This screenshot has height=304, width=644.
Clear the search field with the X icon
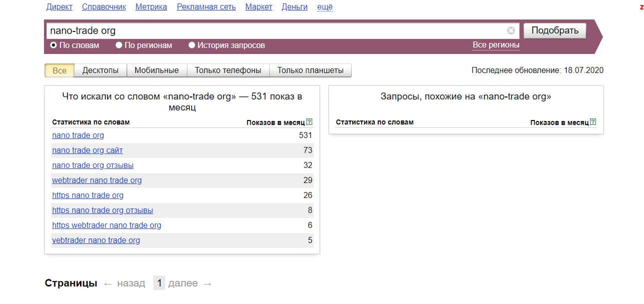(x=511, y=30)
